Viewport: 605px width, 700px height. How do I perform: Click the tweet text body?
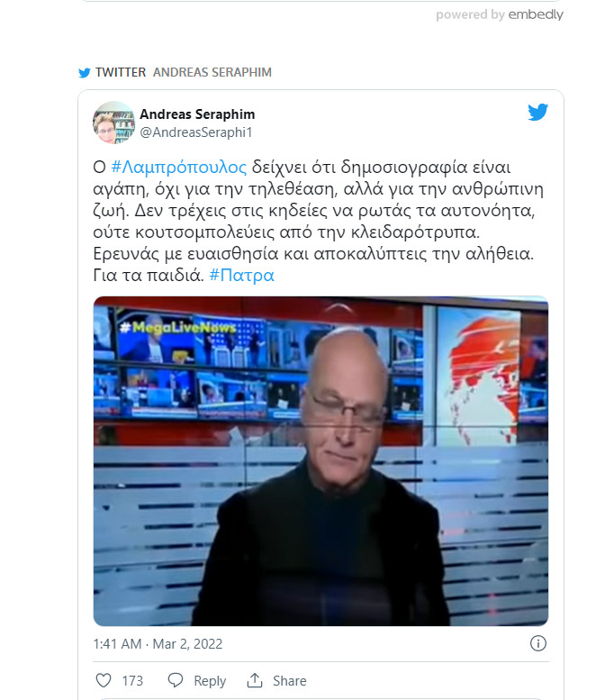[318, 221]
